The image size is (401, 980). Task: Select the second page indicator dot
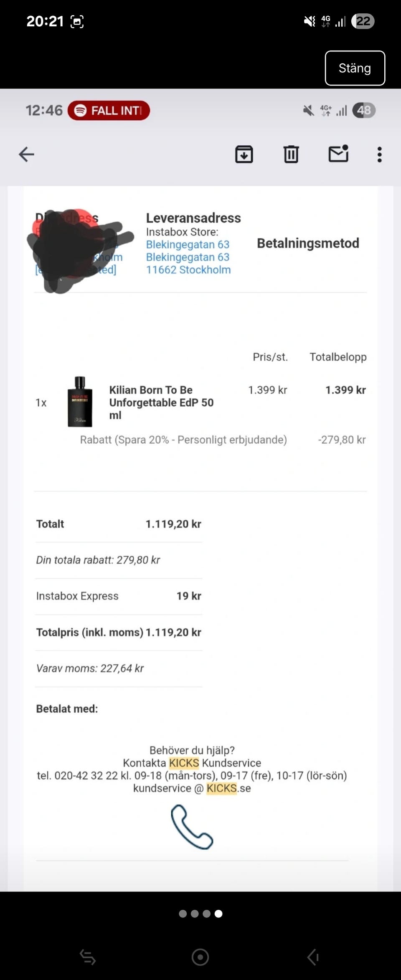[195, 914]
